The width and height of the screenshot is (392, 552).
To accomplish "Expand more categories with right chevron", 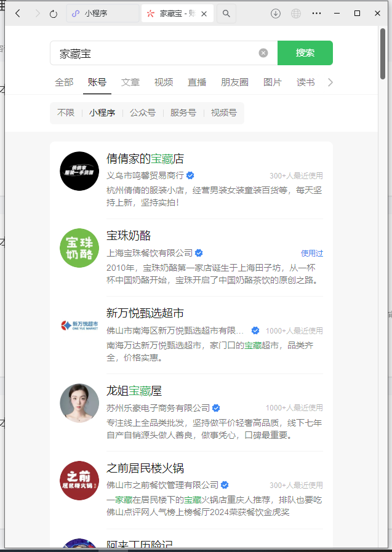I will point(330,82).
